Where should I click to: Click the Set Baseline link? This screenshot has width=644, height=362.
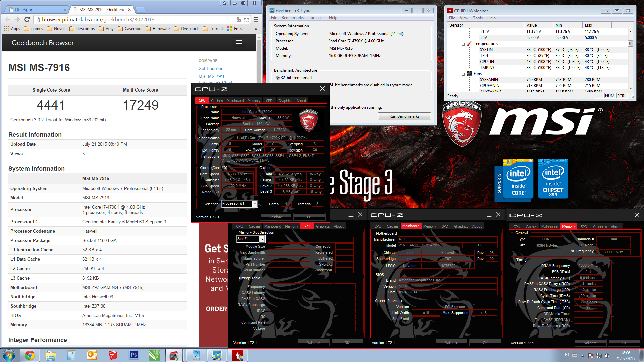[x=211, y=68]
